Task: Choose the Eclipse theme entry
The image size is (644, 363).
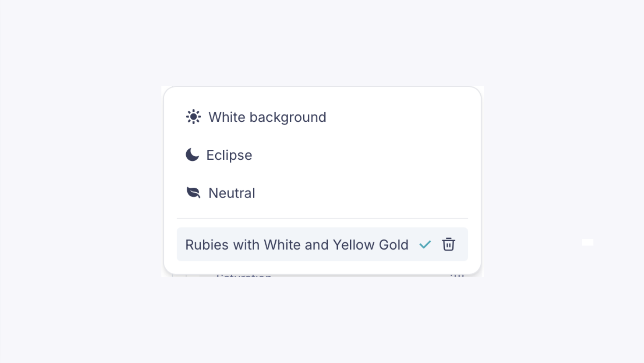Action: click(x=229, y=155)
